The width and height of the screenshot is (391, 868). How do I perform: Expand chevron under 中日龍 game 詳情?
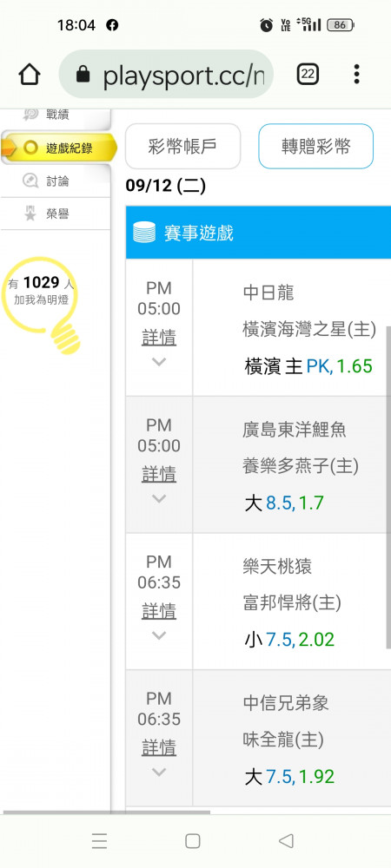(x=159, y=362)
